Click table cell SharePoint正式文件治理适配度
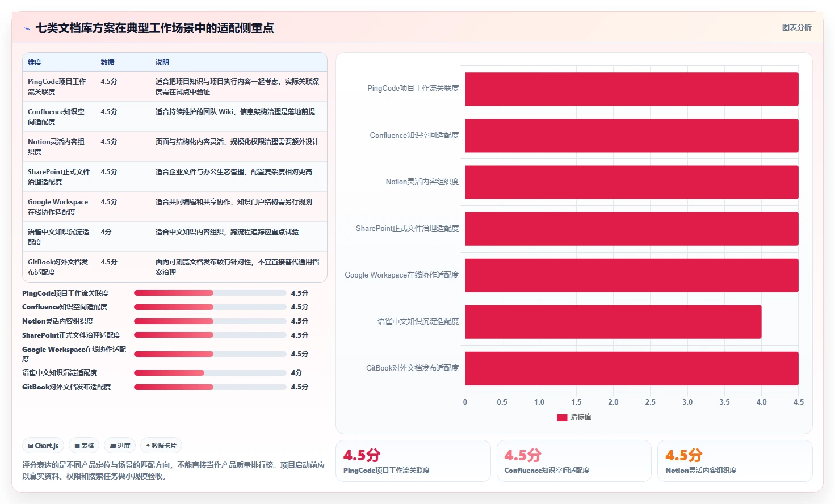The image size is (835, 504). [58, 177]
